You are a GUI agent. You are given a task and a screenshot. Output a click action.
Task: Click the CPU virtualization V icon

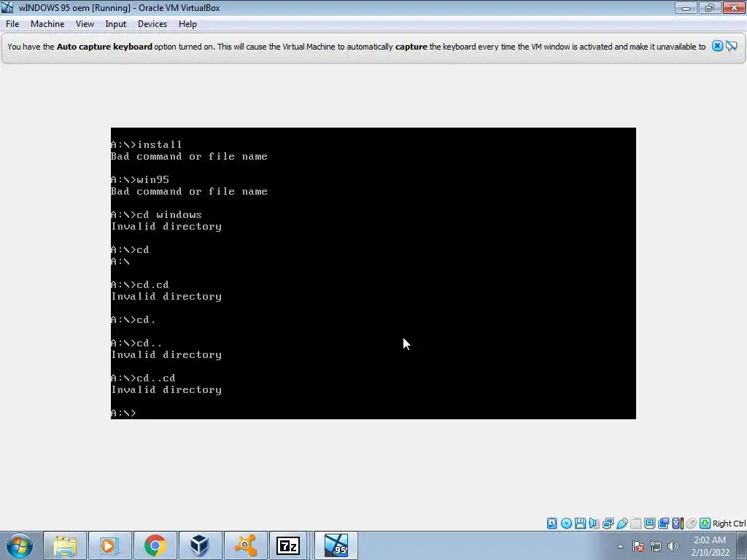pyautogui.click(x=677, y=524)
